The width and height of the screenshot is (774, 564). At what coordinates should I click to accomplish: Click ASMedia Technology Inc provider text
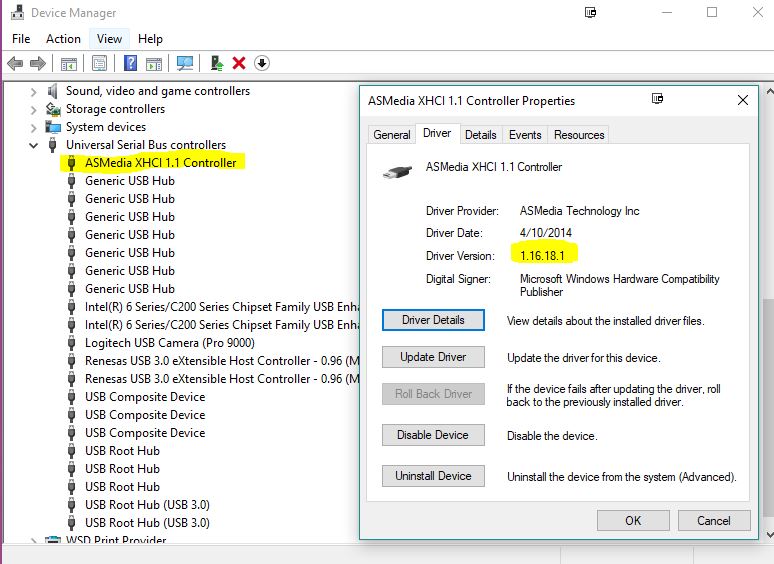coord(580,211)
